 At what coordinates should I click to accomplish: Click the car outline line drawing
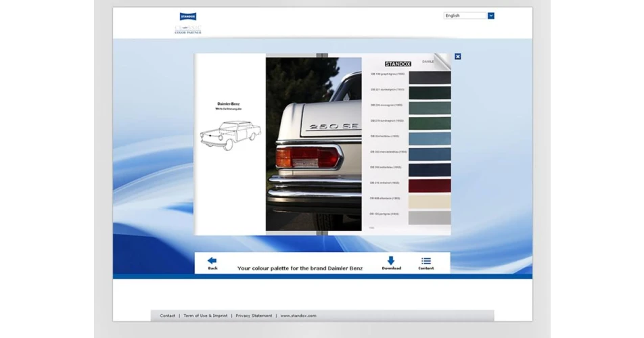(231, 135)
